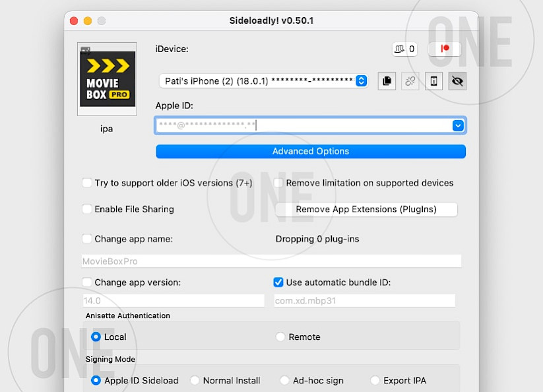Image resolution: width=543 pixels, height=392 pixels.
Task: Select Ad-hoc sign signing mode
Action: 284,381
